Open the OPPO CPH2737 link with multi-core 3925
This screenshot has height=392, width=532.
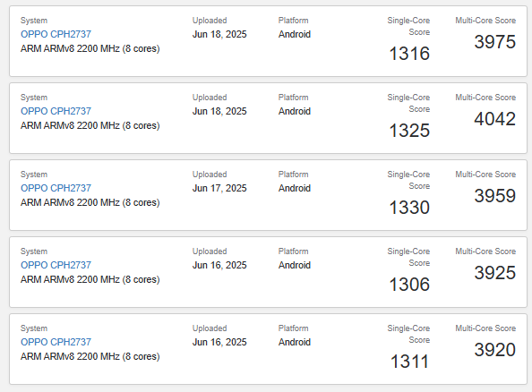[56, 265]
